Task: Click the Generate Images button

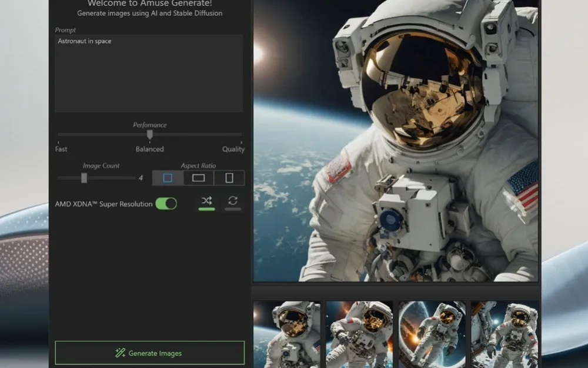Action: 149,353
